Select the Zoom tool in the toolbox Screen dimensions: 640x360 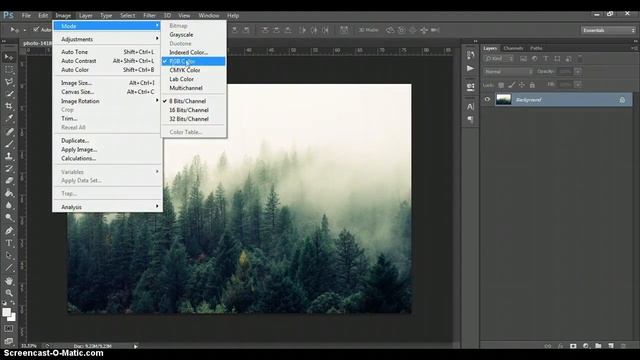[x=9, y=293]
